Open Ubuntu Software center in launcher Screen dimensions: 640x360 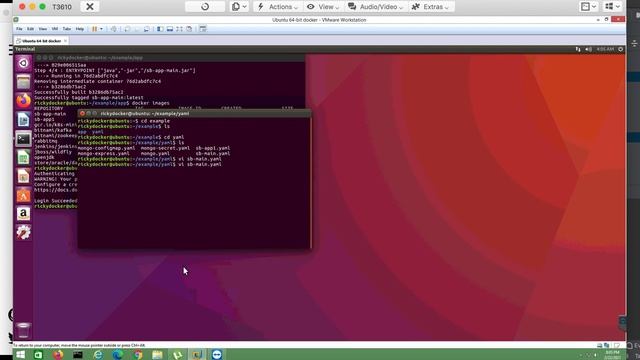[x=24, y=195]
